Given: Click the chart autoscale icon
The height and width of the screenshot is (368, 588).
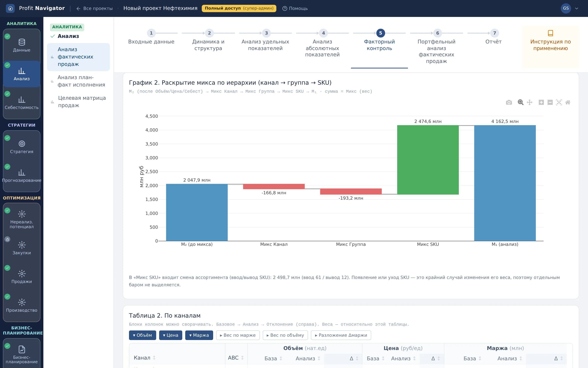Looking at the screenshot, I should 559,102.
